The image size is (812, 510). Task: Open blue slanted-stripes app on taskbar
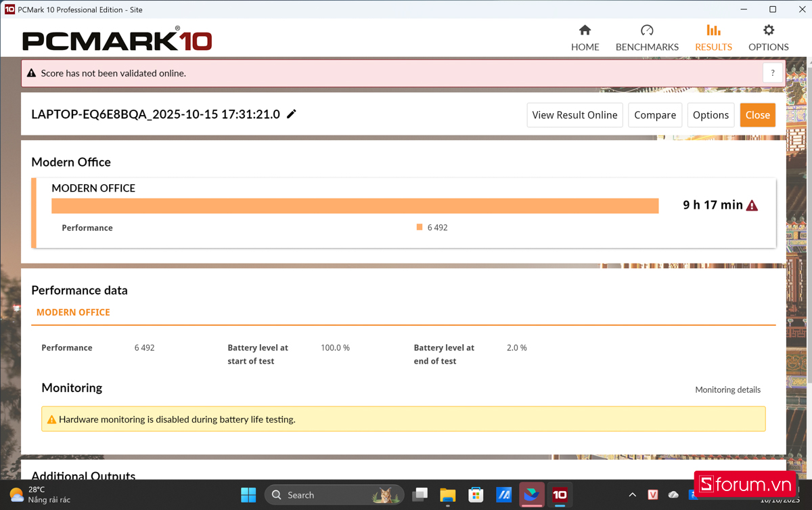503,495
